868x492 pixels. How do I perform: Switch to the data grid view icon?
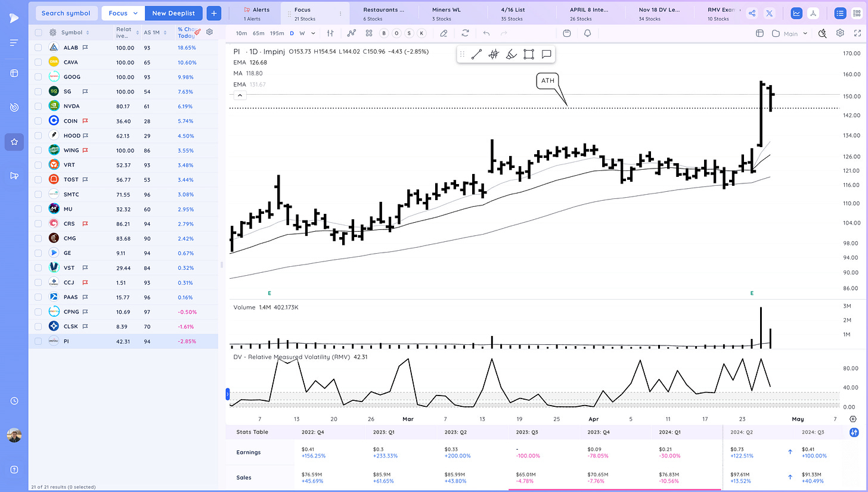[x=857, y=13]
